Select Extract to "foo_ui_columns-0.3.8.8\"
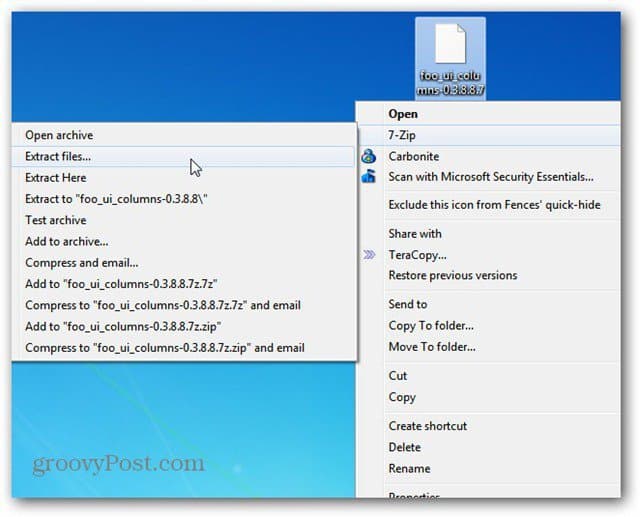 point(184,199)
